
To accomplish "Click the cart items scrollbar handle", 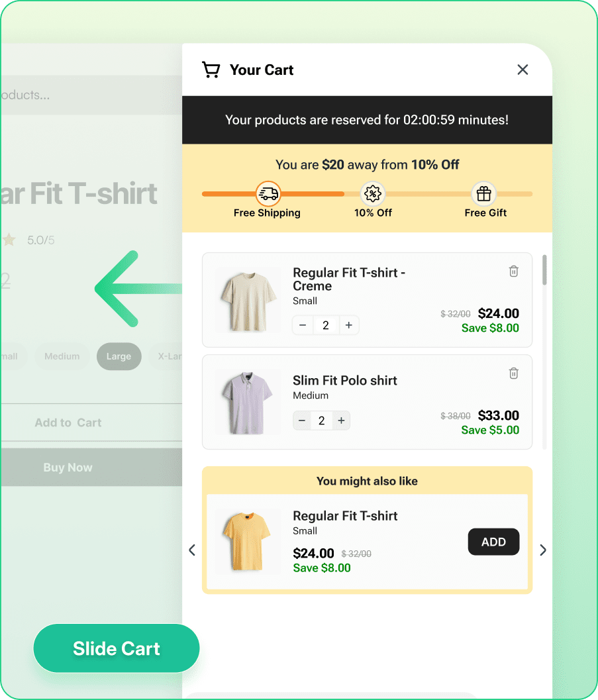I will 544,270.
